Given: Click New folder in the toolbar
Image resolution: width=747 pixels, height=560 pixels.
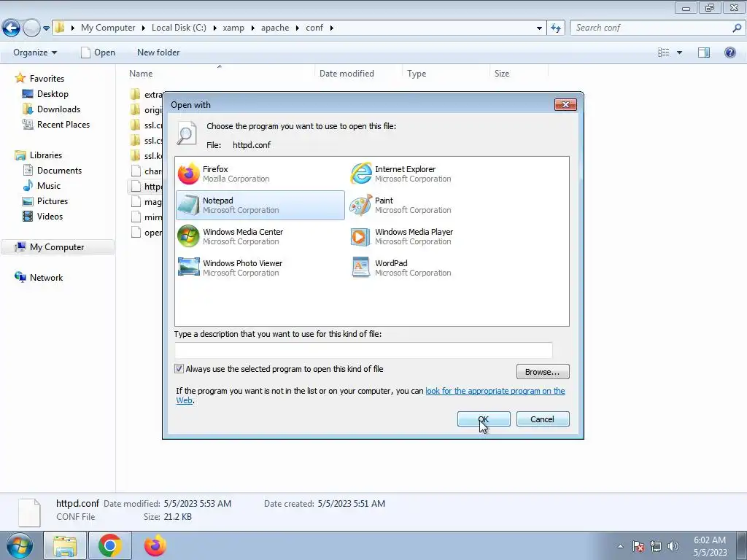Looking at the screenshot, I should point(158,52).
